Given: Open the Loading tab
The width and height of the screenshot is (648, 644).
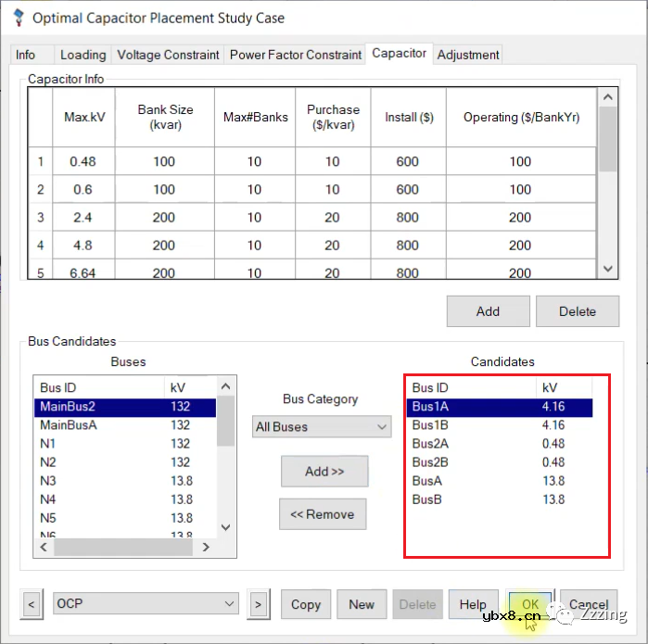Looking at the screenshot, I should 83,55.
